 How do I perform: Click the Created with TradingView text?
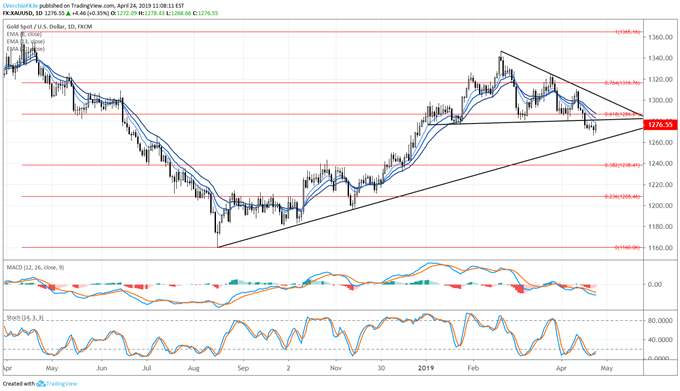click(x=40, y=384)
